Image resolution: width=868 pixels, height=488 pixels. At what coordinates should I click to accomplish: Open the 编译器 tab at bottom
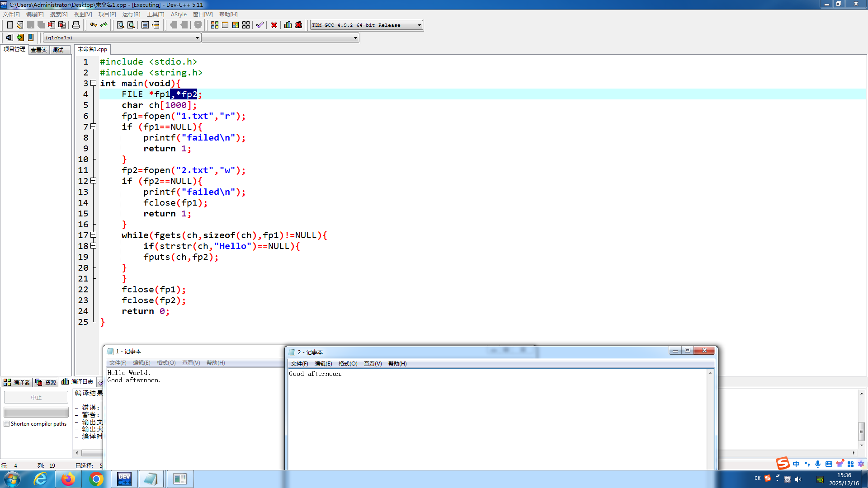[x=17, y=382]
